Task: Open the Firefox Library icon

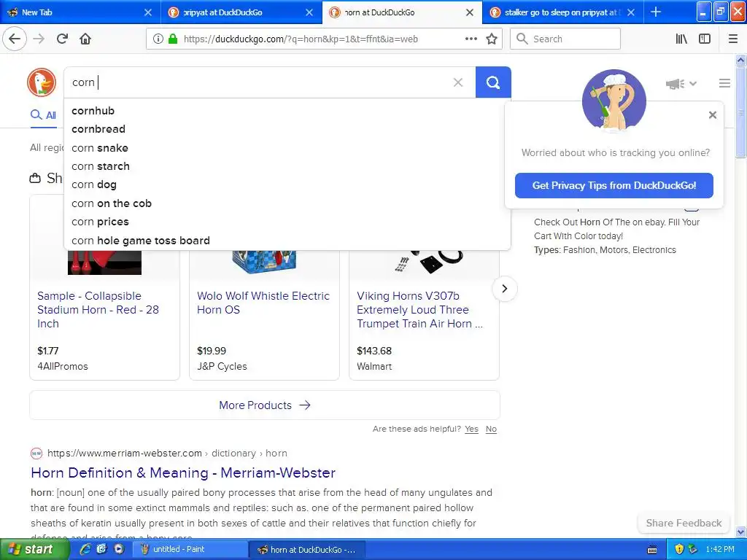Action: coord(681,39)
